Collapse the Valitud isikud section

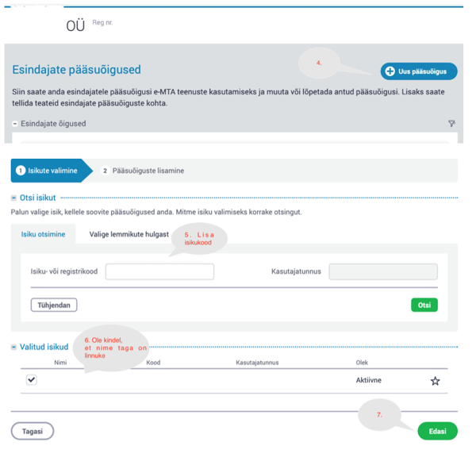pos(13,347)
